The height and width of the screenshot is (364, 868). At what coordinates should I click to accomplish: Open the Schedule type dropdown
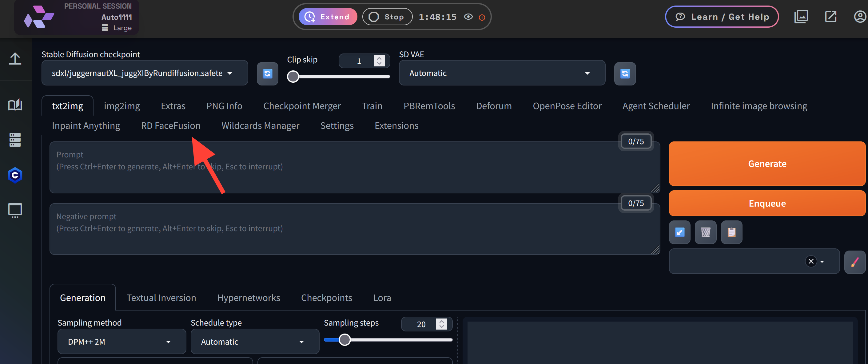pyautogui.click(x=254, y=342)
